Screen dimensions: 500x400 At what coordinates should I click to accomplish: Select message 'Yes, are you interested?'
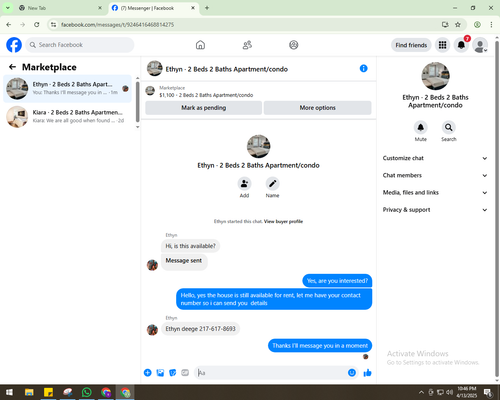pyautogui.click(x=337, y=281)
